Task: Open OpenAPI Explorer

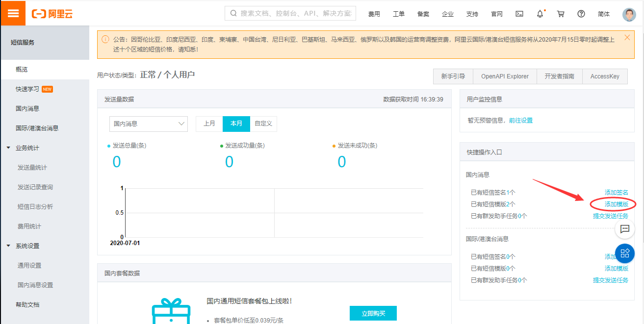Action: pyautogui.click(x=505, y=76)
